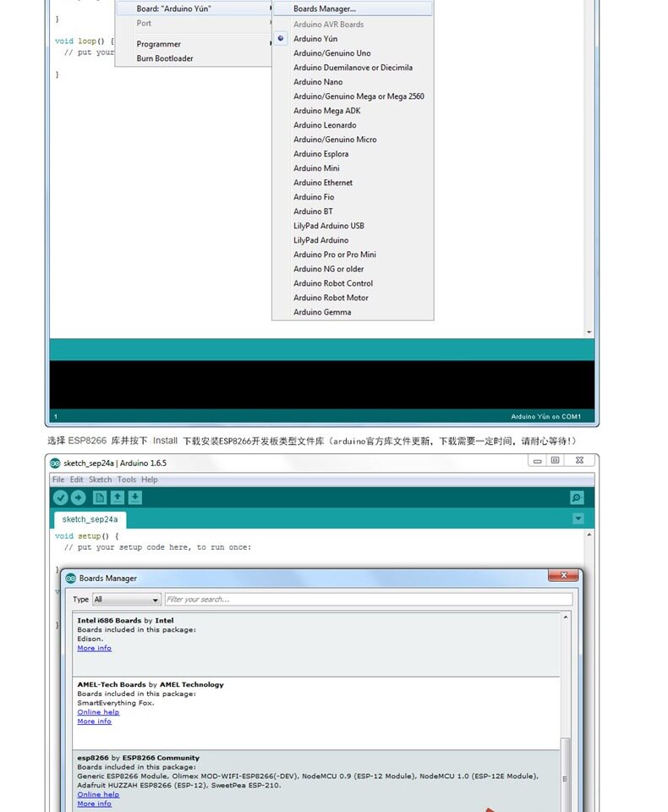Click the Verify checkmark toolbar icon
This screenshot has width=668, height=812.
(x=61, y=497)
